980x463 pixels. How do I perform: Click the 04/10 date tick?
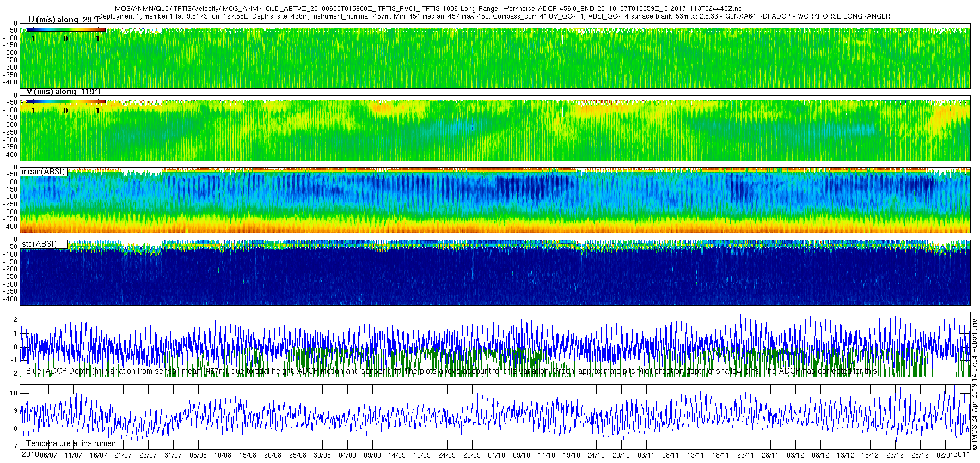pyautogui.click(x=497, y=455)
